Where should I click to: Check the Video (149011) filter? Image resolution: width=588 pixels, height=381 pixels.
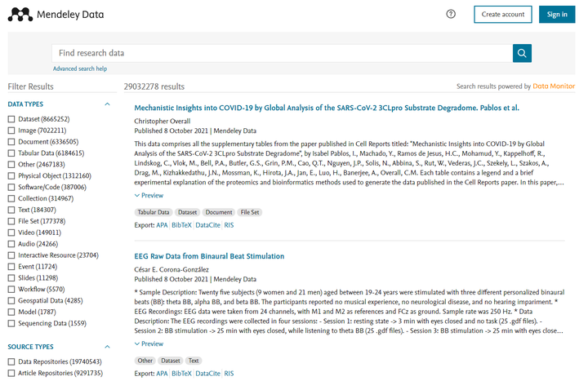pyautogui.click(x=11, y=233)
